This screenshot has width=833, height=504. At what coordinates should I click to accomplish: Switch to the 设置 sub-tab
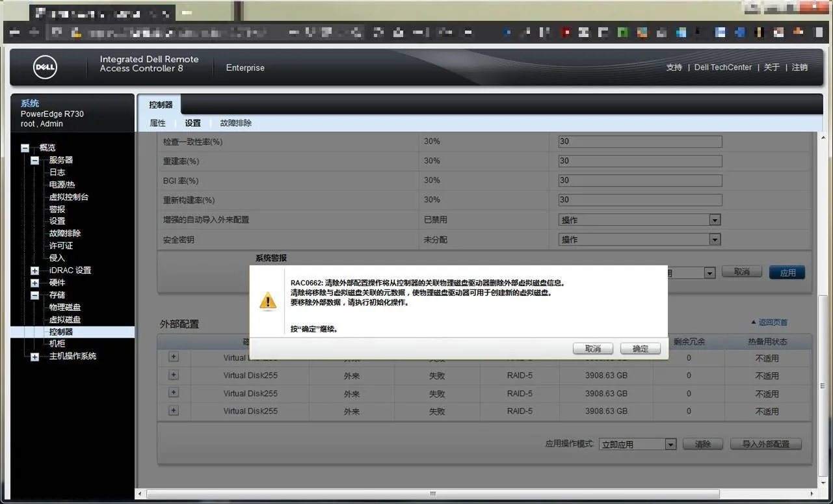pos(192,123)
